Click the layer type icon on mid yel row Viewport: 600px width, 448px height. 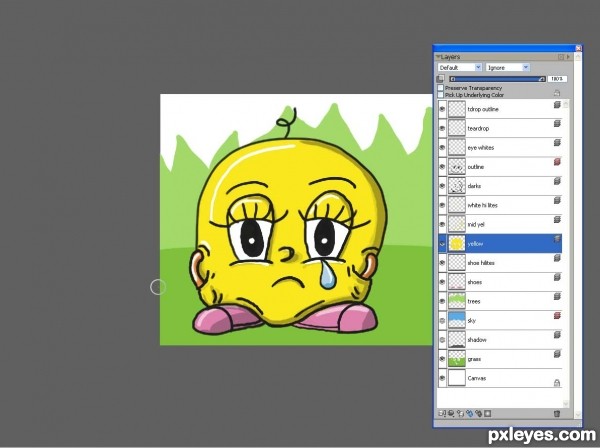pos(557,220)
